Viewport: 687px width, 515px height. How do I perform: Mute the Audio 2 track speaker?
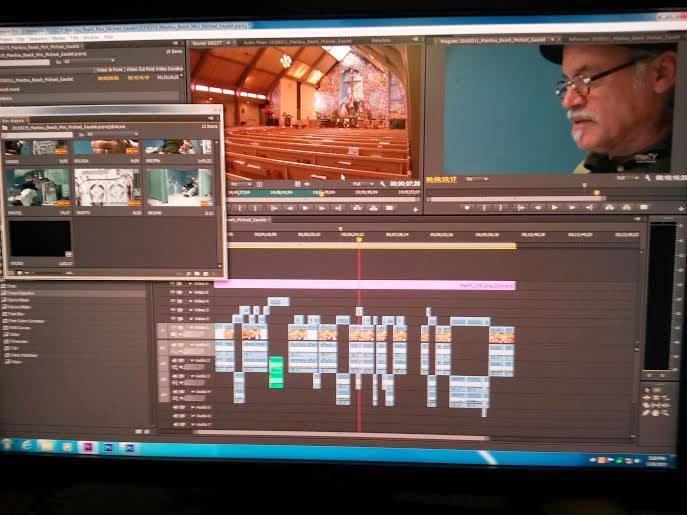click(175, 360)
